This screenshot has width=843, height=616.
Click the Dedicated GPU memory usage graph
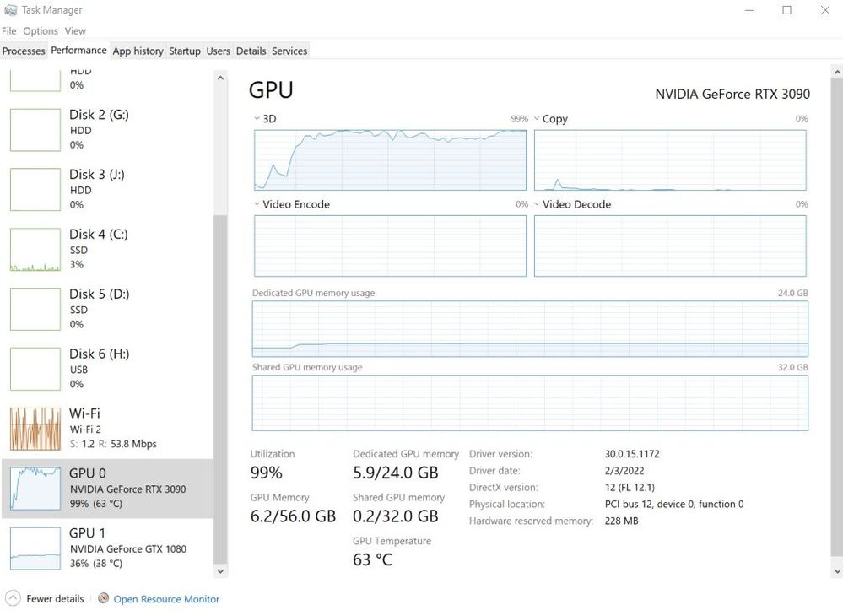(x=530, y=328)
